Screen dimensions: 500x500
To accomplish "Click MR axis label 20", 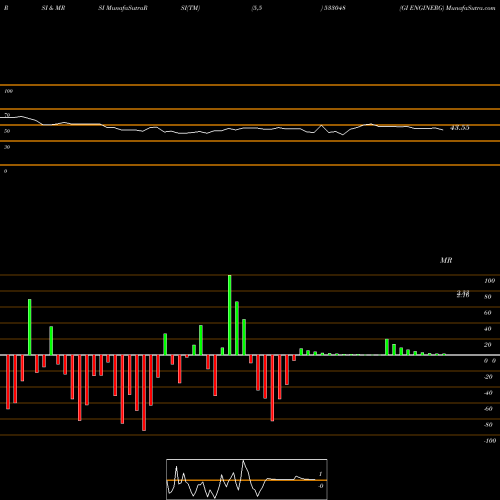I will click(488, 345).
